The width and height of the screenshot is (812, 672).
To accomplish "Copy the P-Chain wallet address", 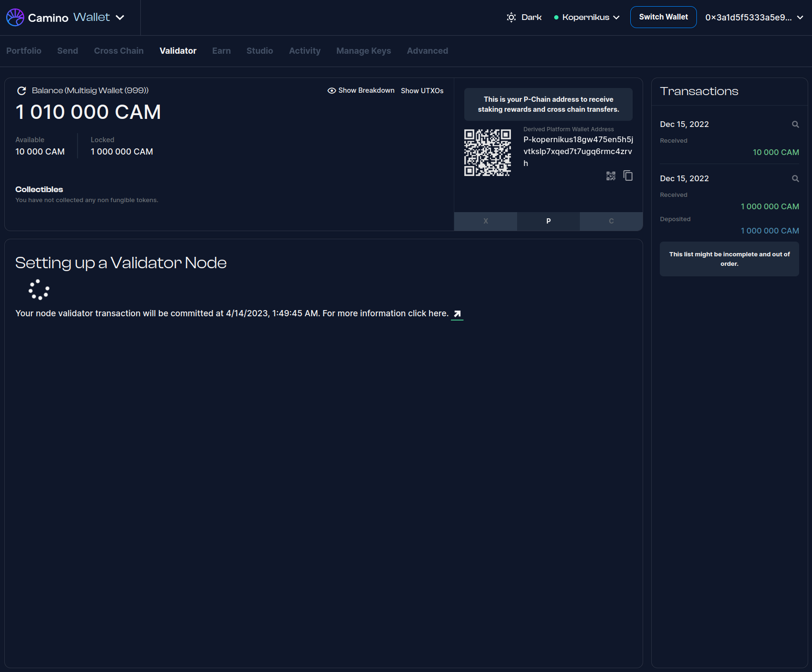I will coord(628,176).
